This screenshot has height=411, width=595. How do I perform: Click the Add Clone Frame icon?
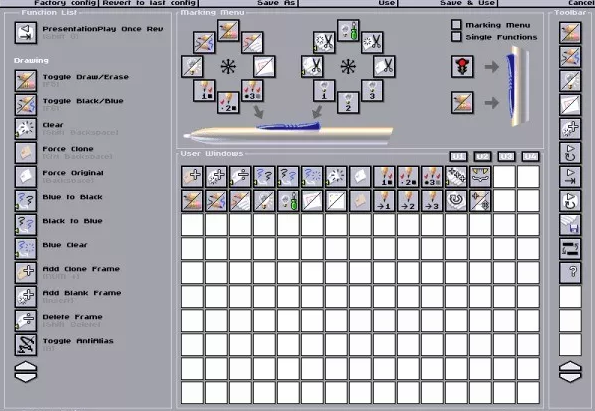tap(26, 272)
